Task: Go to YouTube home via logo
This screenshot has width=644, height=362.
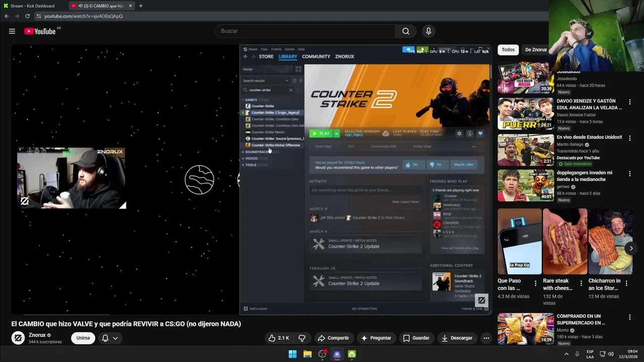Action: 40,31
